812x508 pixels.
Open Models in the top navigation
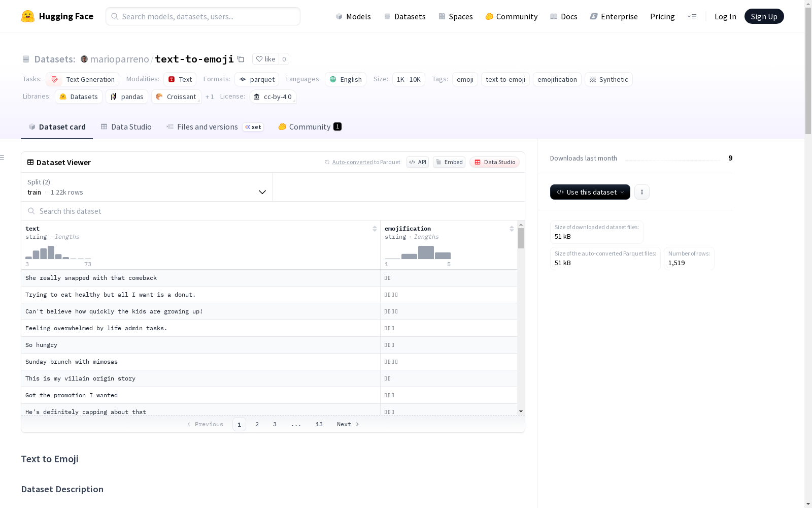[353, 16]
